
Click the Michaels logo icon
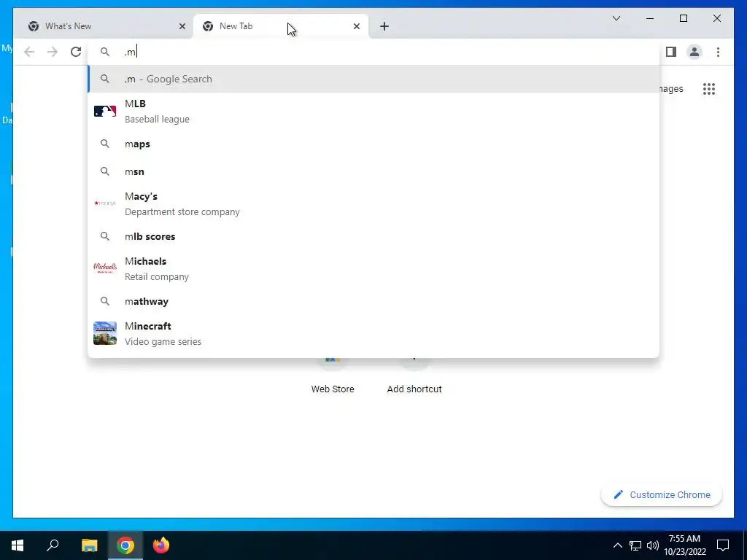click(105, 268)
